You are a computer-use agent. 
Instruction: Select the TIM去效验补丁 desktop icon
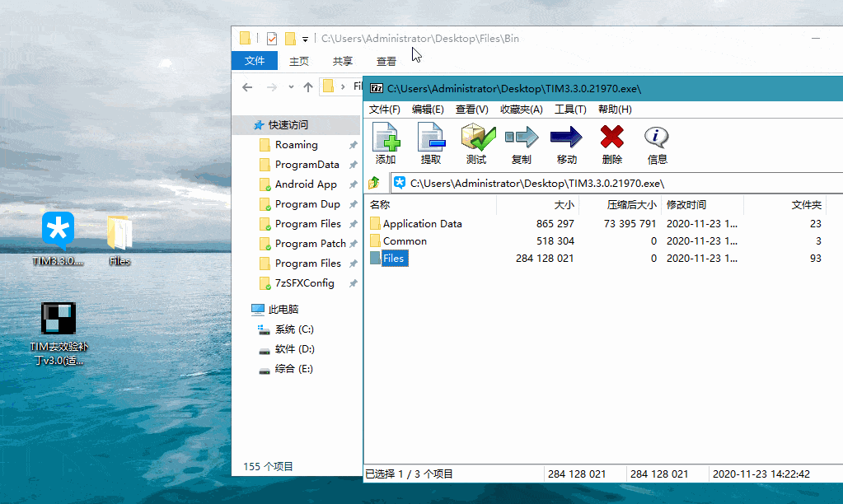click(x=59, y=318)
